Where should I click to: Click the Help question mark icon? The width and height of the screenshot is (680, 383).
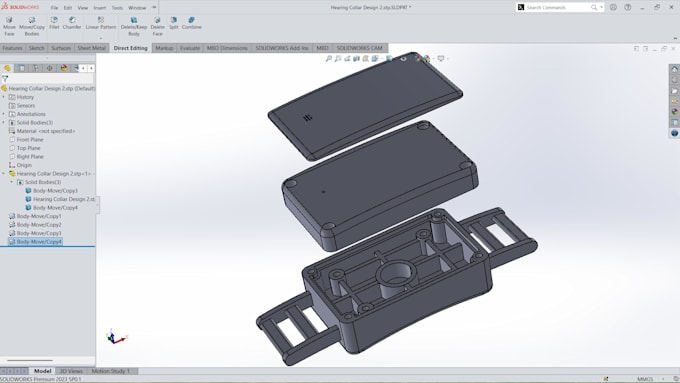point(628,7)
